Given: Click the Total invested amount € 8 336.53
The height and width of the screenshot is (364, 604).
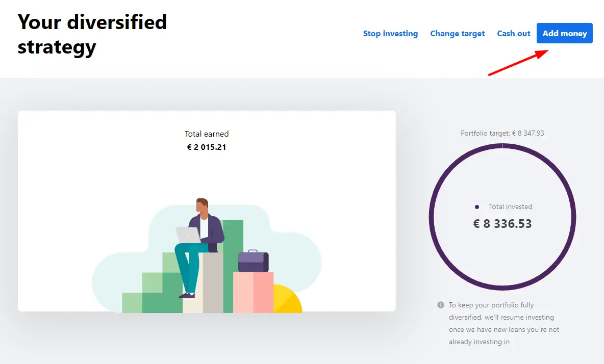Looking at the screenshot, I should point(502,224).
